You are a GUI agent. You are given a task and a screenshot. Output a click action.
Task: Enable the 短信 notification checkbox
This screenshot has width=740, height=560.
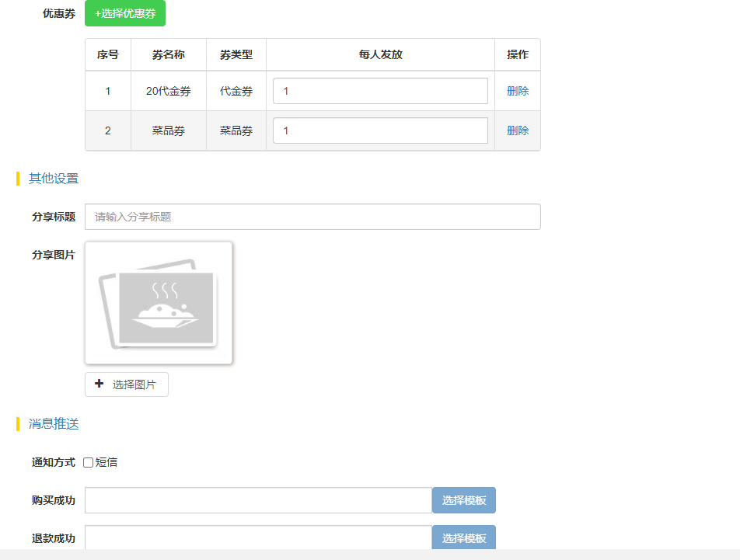coord(89,463)
